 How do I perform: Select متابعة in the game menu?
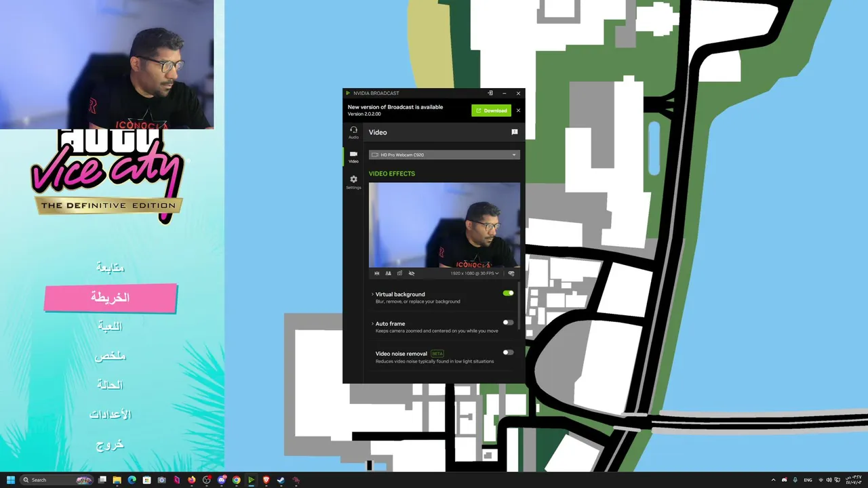click(111, 267)
